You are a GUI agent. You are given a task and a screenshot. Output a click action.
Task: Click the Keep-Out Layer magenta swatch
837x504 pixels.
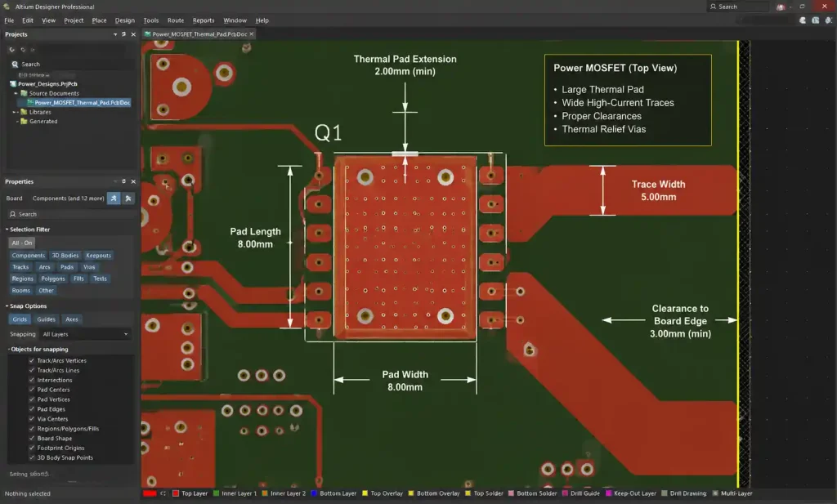[608, 494]
